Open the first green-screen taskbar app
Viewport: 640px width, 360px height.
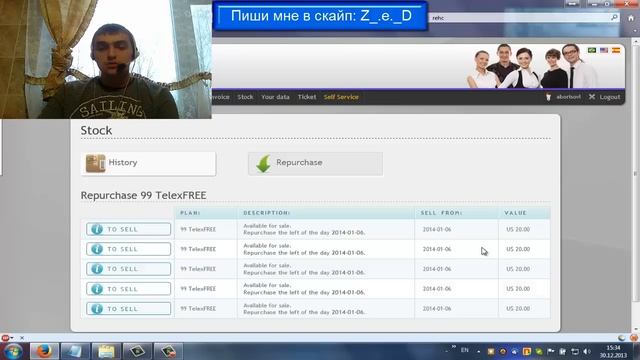137,351
